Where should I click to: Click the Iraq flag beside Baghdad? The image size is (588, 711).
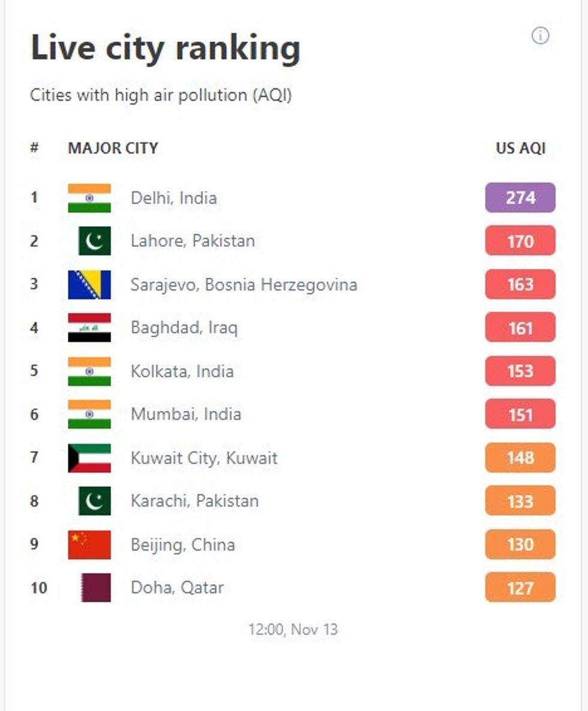pyautogui.click(x=89, y=328)
